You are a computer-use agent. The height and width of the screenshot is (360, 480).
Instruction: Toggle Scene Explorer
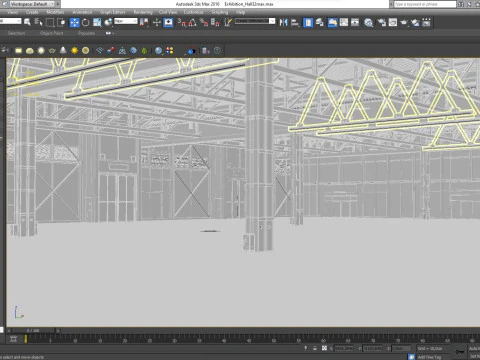coord(308,22)
